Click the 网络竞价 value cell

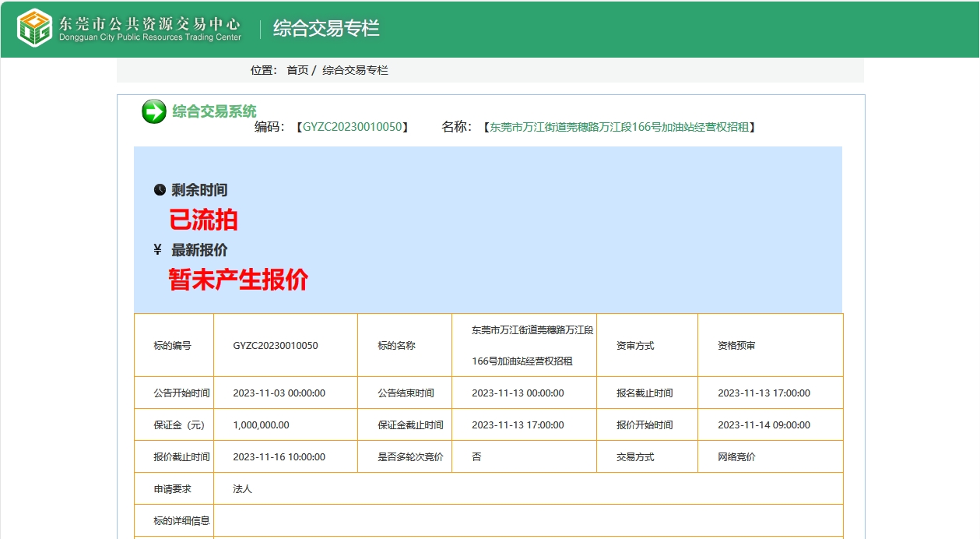(771, 456)
